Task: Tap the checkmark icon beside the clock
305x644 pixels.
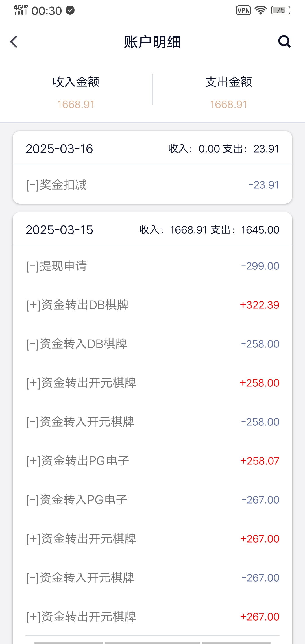Action: [x=70, y=10]
